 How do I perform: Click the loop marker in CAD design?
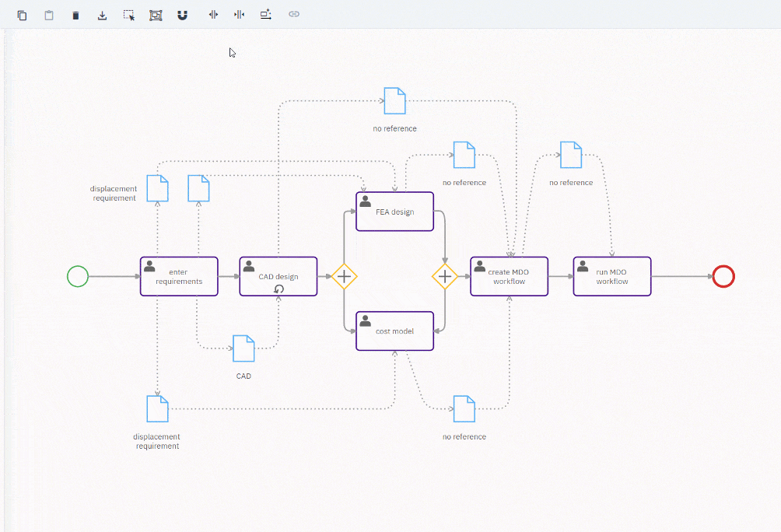point(279,289)
